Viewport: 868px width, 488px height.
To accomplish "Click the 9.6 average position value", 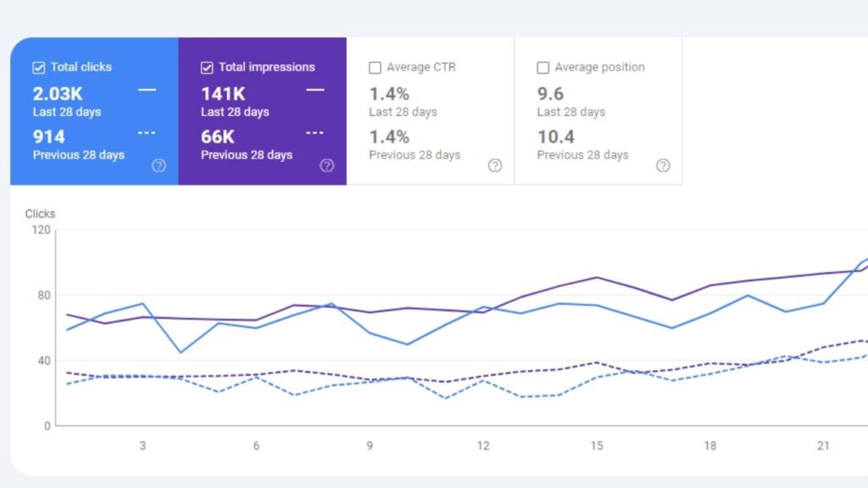I will click(550, 94).
